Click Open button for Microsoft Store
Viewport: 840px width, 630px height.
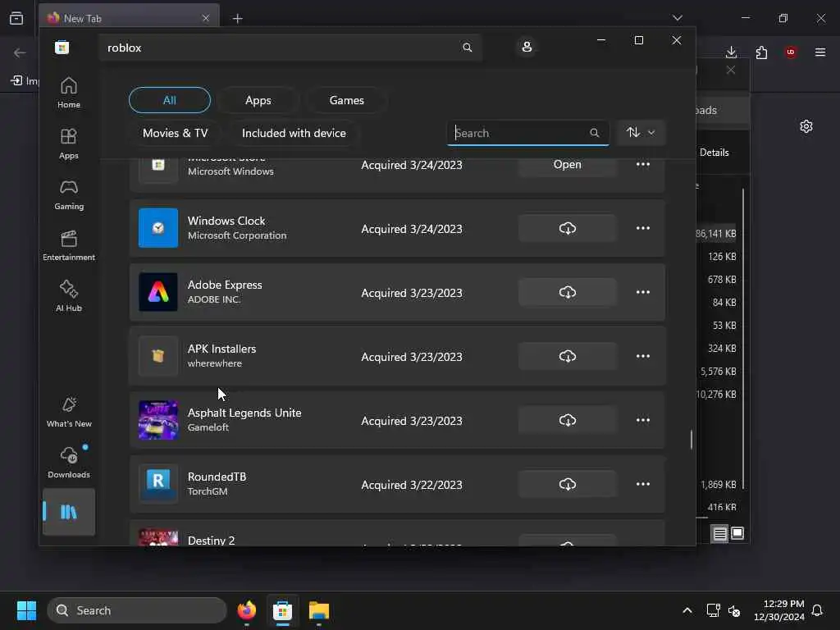click(x=568, y=164)
